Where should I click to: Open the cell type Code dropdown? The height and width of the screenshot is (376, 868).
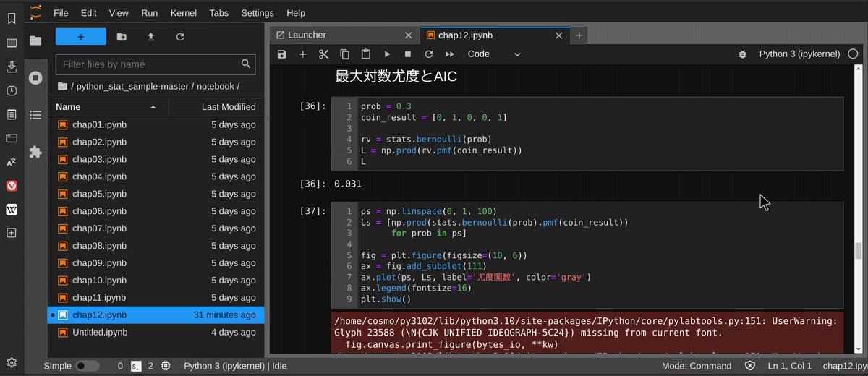point(495,54)
